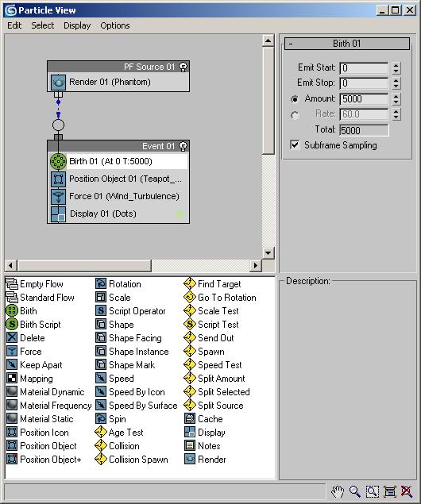Open the Display menu
This screenshot has width=421, height=504.
[x=77, y=25]
